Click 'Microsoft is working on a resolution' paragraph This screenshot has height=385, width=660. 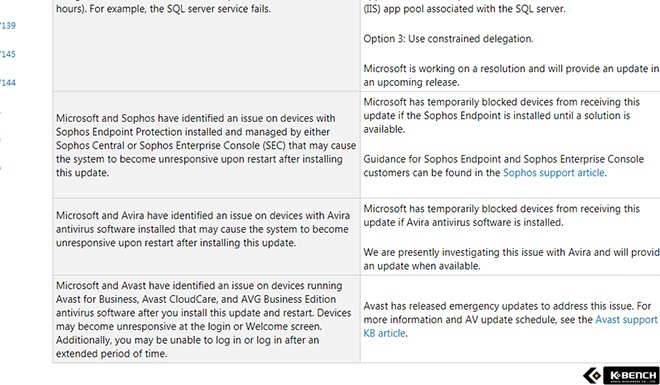pos(511,75)
